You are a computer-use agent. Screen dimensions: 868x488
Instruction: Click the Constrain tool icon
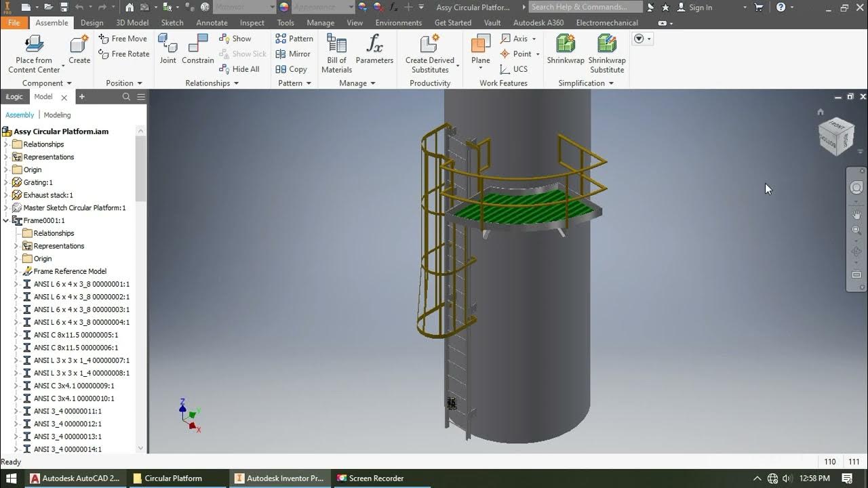[x=198, y=43]
